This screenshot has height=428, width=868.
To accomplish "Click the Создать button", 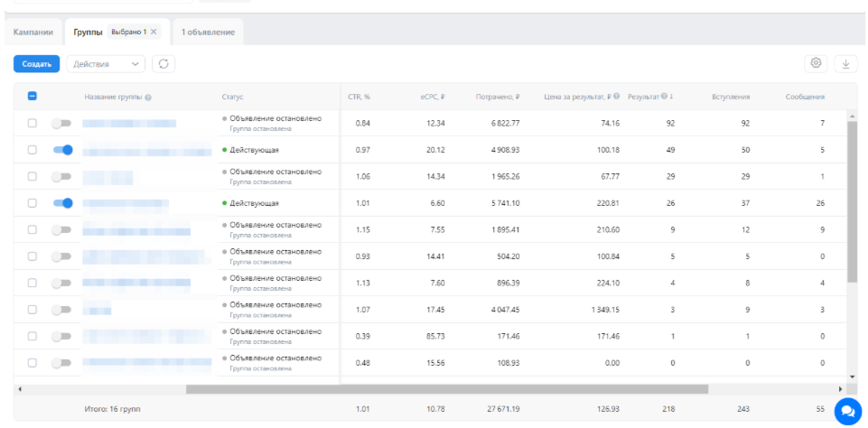I will pyautogui.click(x=36, y=64).
